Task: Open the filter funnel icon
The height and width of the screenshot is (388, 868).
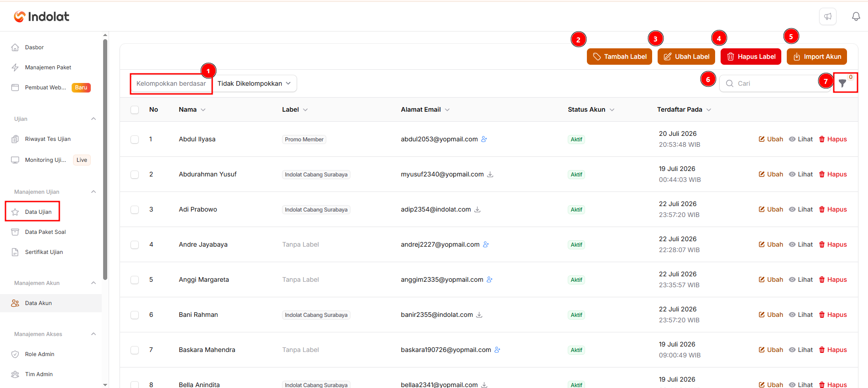Action: point(842,83)
